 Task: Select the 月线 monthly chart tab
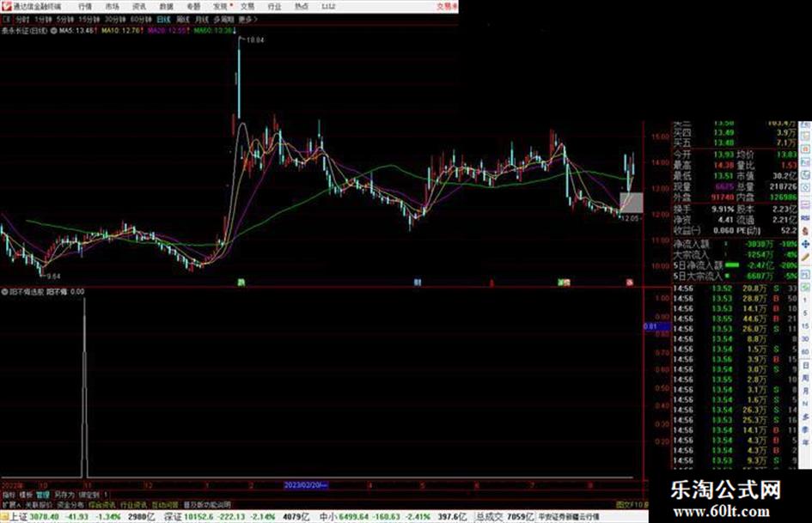(201, 20)
